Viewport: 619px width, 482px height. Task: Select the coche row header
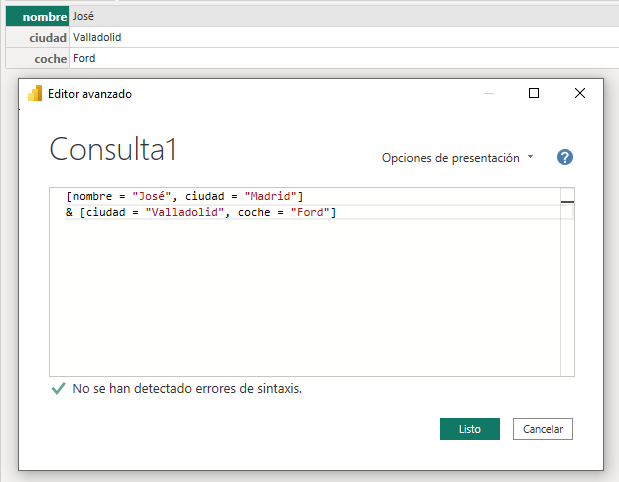tap(38, 58)
